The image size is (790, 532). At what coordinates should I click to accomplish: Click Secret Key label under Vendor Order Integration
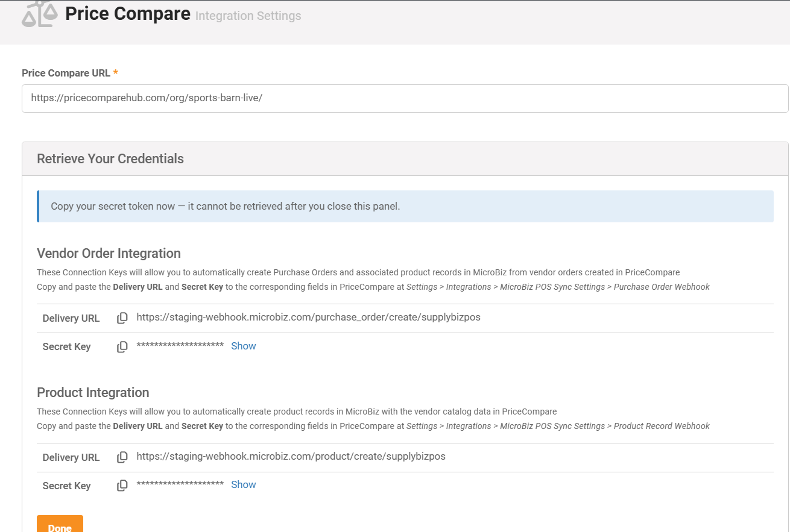tap(66, 346)
